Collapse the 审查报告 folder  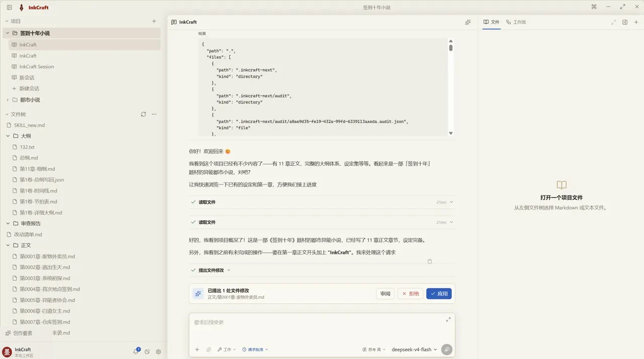[9, 223]
